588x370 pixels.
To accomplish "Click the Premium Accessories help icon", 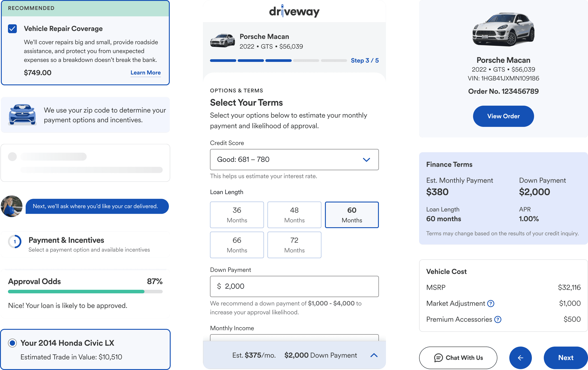I will click(x=497, y=319).
